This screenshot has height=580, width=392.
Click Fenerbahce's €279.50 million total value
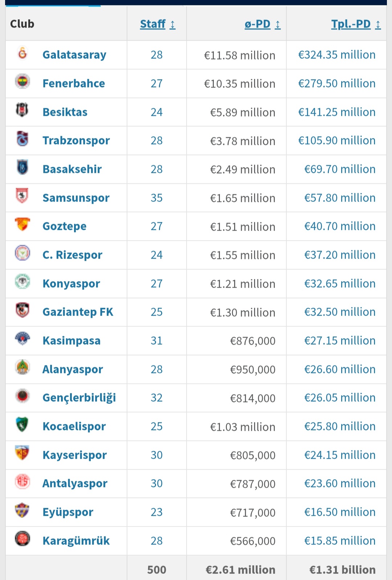click(x=336, y=84)
